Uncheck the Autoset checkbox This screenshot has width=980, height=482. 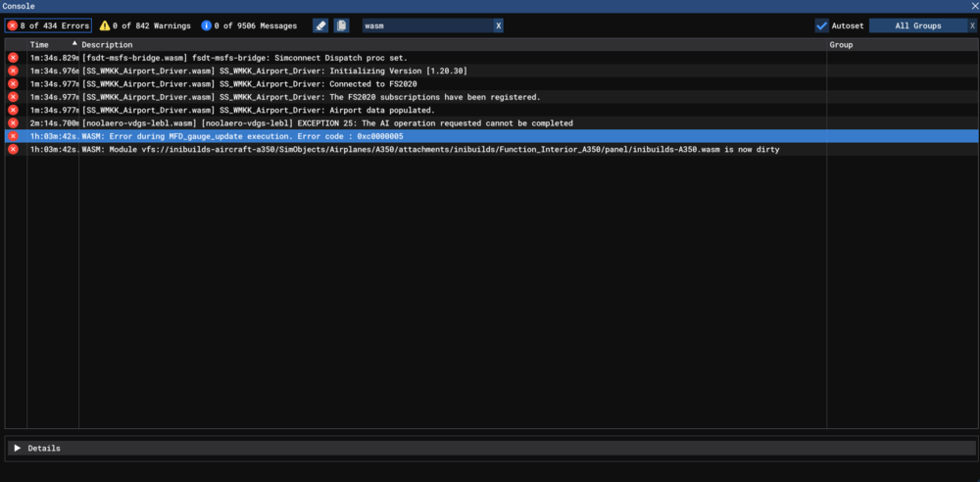click(x=821, y=25)
